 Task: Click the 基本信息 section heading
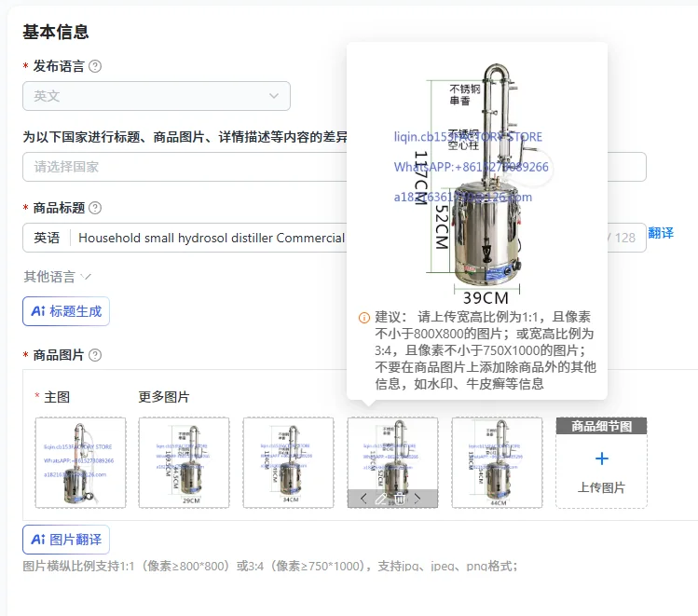56,32
